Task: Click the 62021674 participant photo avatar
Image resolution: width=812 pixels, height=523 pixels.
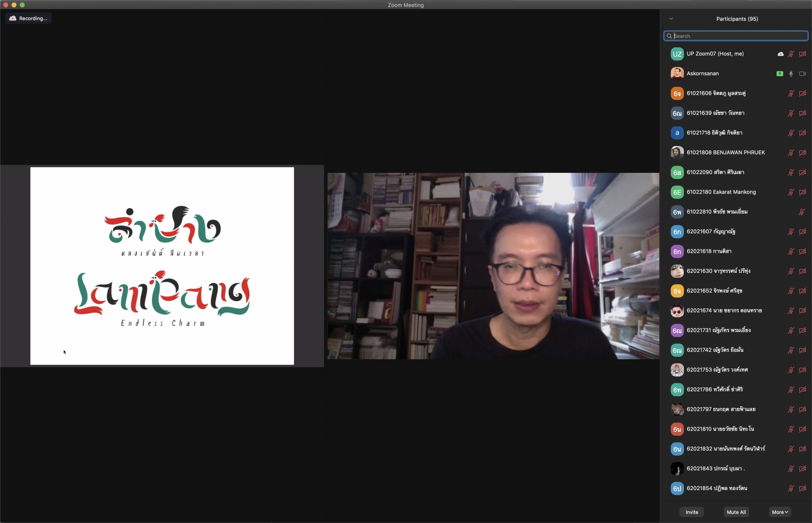Action: pyautogui.click(x=677, y=311)
